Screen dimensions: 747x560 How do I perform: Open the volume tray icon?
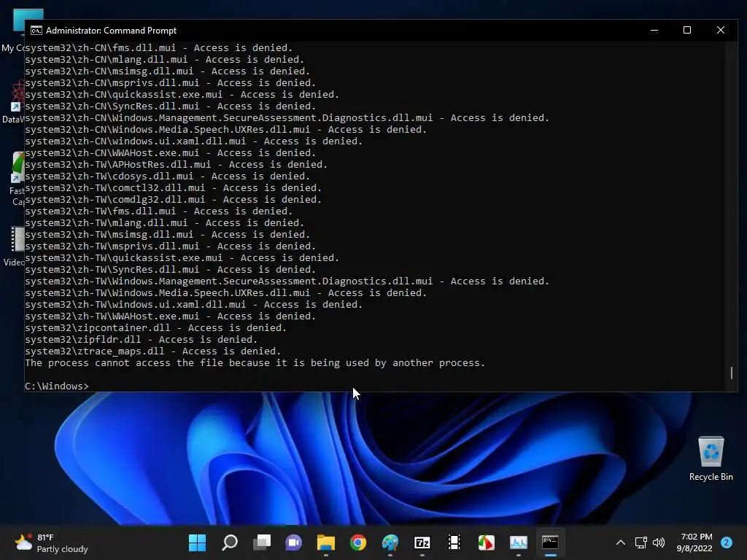659,542
